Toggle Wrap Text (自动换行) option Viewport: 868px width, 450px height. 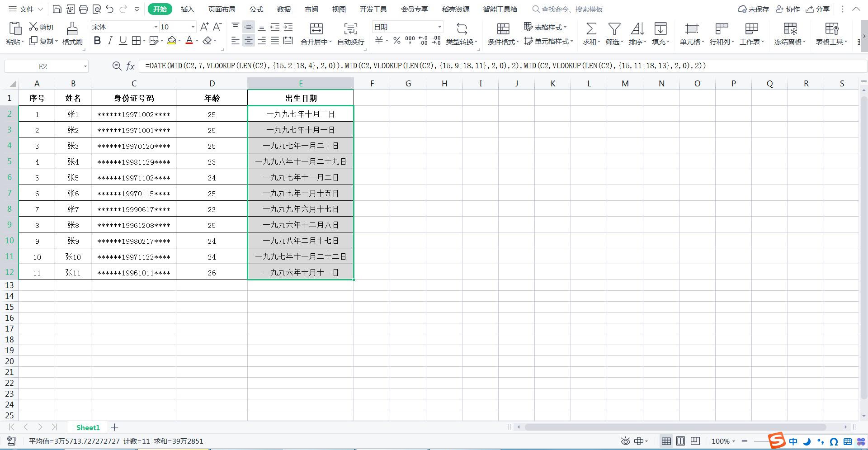(x=350, y=29)
